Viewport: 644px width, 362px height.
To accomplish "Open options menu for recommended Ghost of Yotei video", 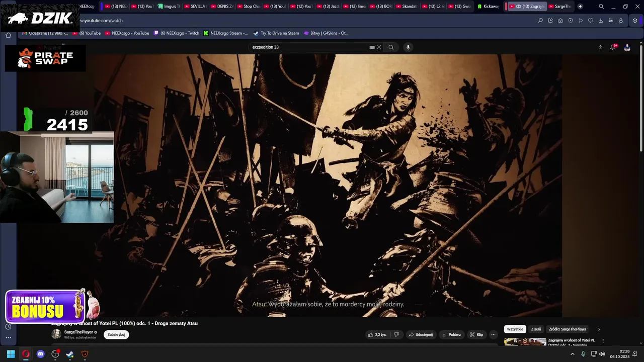I will tap(603, 341).
